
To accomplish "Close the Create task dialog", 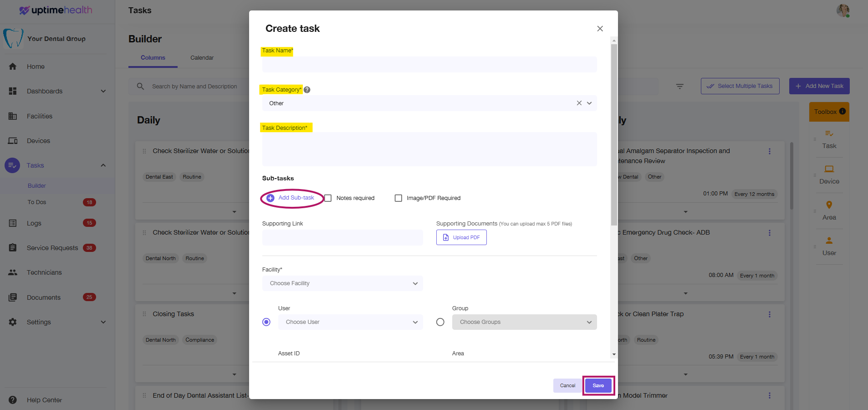I will (x=600, y=29).
